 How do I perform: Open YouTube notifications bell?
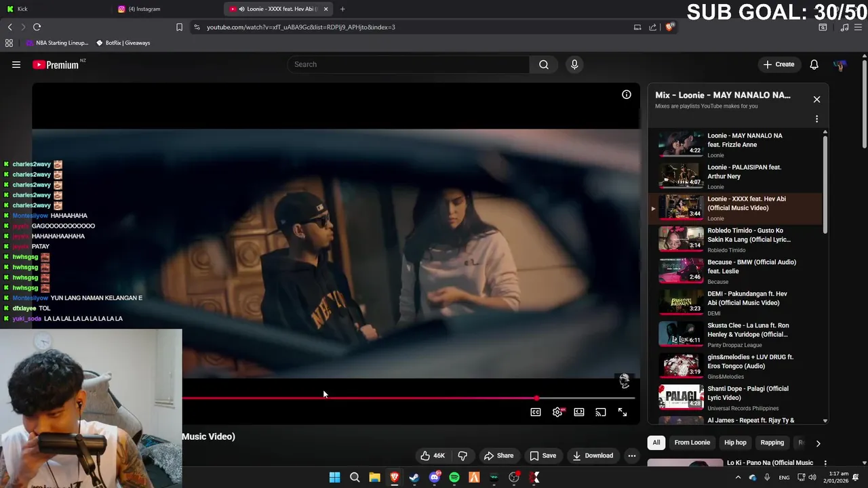tap(814, 64)
